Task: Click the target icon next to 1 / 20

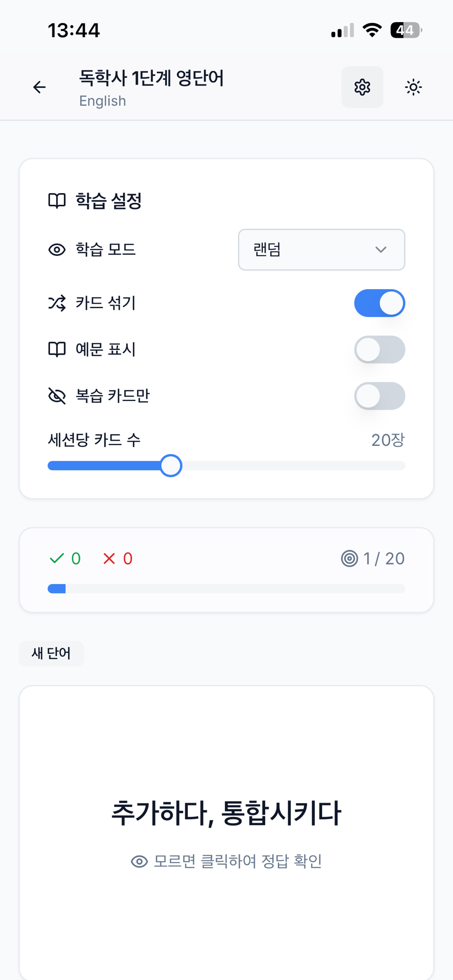Action: point(350,559)
